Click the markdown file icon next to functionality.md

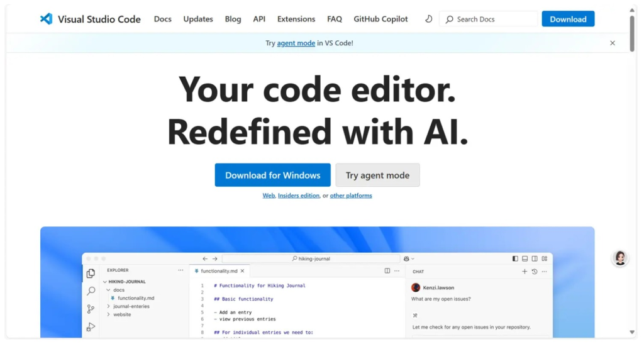pyautogui.click(x=113, y=298)
